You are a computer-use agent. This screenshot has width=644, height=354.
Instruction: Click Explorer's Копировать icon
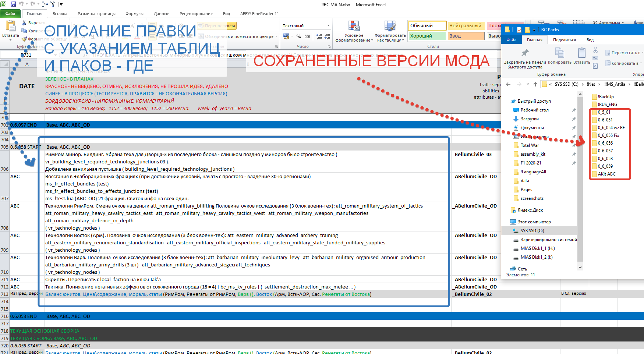pyautogui.click(x=559, y=53)
